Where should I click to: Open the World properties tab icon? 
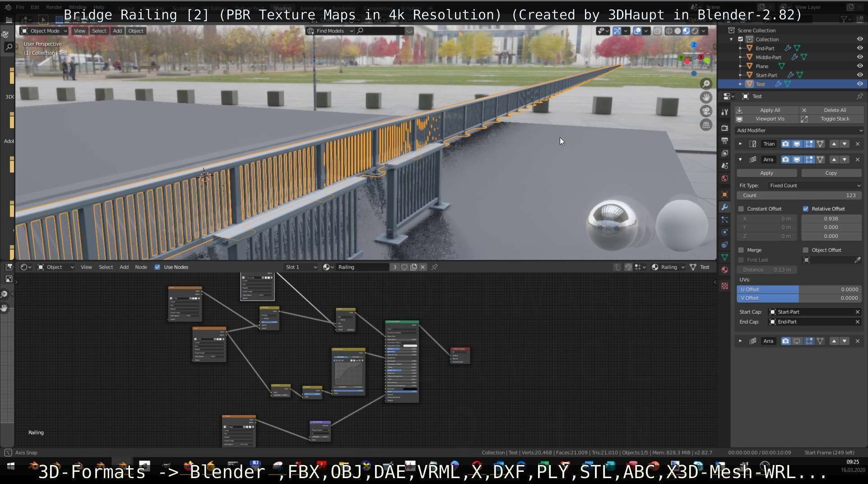click(x=724, y=178)
